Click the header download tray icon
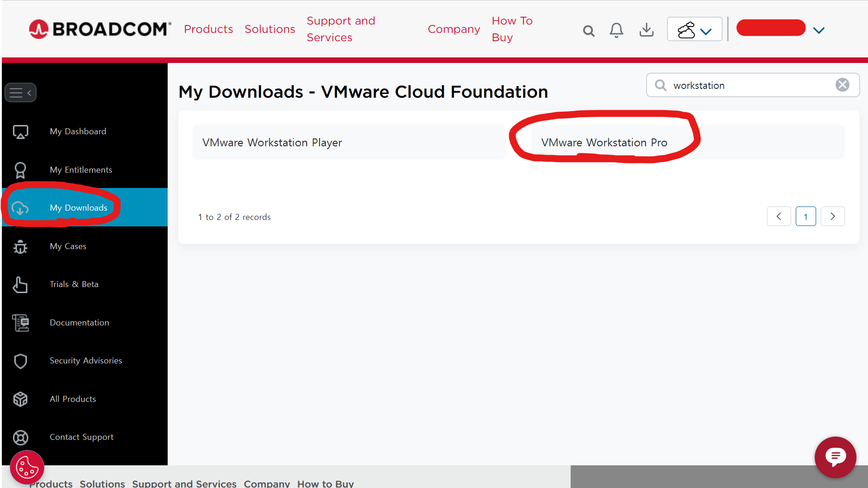 pos(646,30)
